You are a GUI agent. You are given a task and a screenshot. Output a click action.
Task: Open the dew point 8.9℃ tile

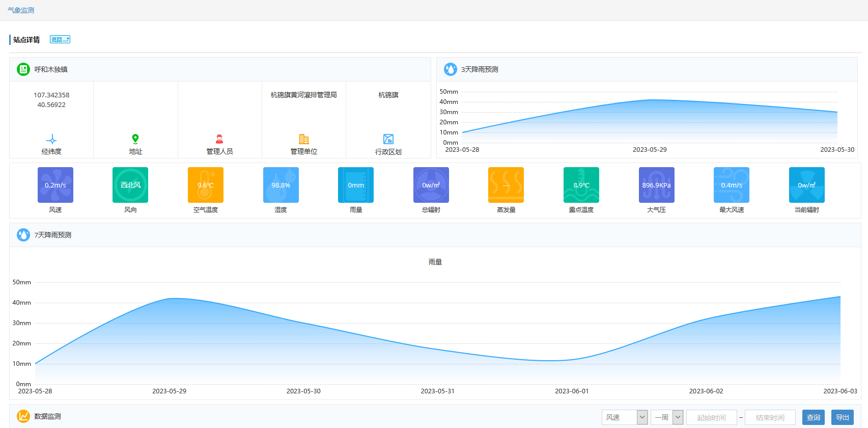pos(581,185)
